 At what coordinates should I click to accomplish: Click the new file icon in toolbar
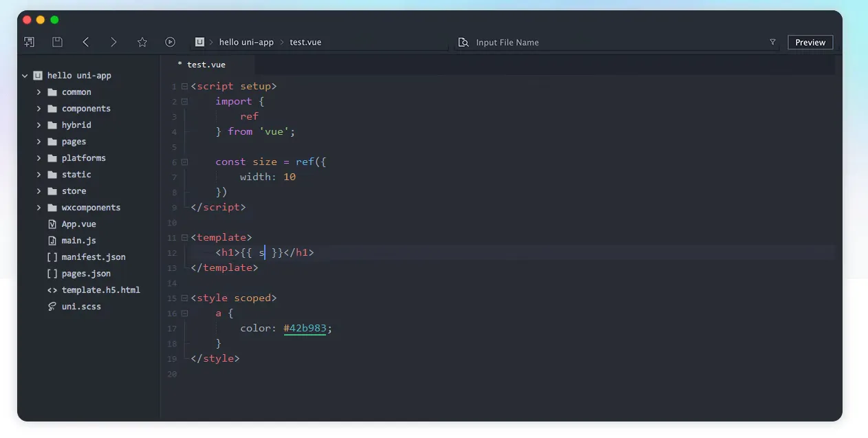tap(30, 42)
